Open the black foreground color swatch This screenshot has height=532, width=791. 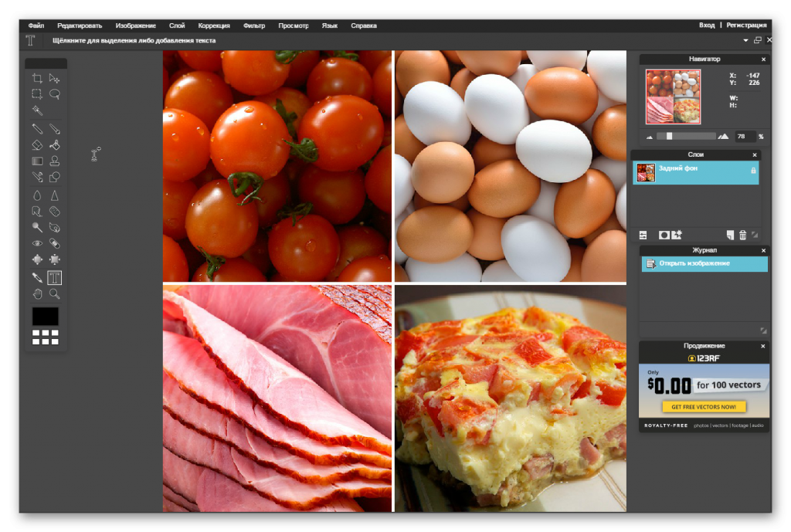(46, 316)
